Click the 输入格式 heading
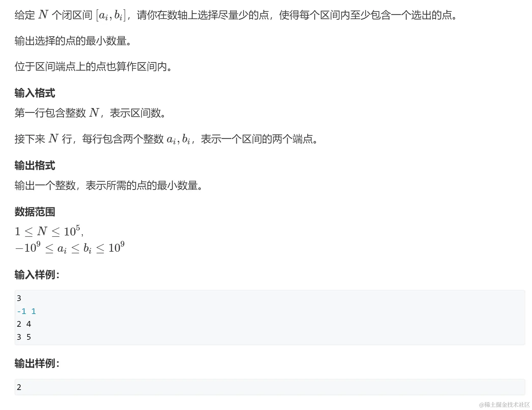The width and height of the screenshot is (532, 410). [35, 93]
